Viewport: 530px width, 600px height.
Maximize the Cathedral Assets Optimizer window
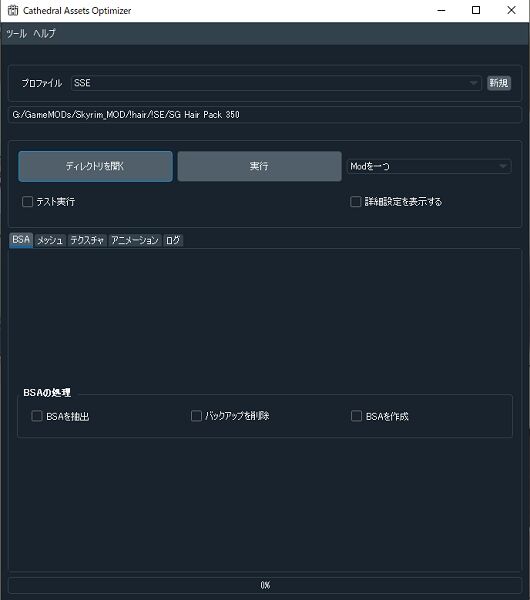[x=476, y=10]
